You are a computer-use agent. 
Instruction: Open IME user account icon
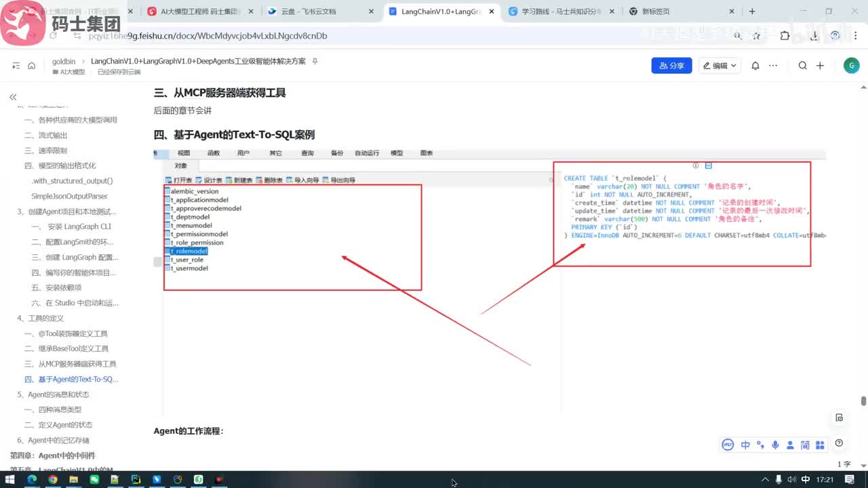click(790, 445)
